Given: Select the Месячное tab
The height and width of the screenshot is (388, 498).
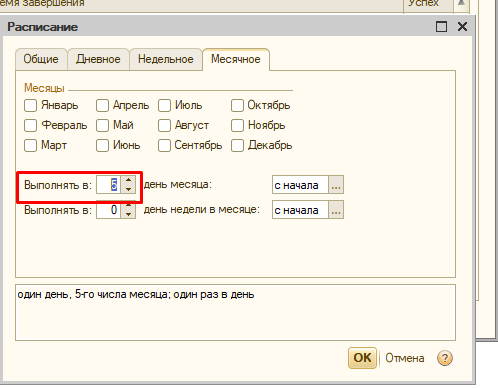Looking at the screenshot, I should coord(236,59).
